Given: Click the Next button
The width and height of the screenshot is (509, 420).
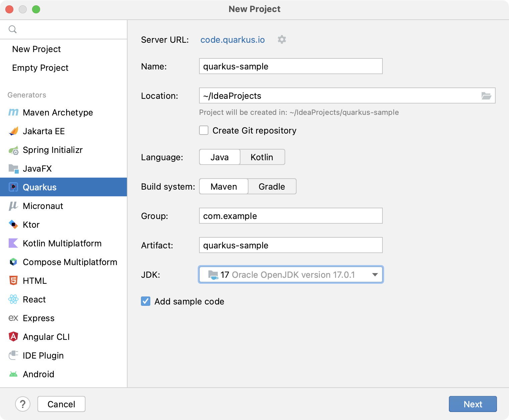Looking at the screenshot, I should point(473,404).
